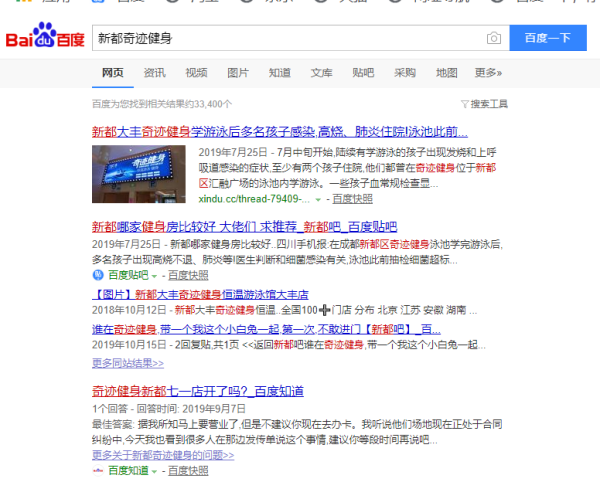Click the 百度为您找到相关结果约33,400个 text
This screenshot has height=482, width=600.
(162, 104)
